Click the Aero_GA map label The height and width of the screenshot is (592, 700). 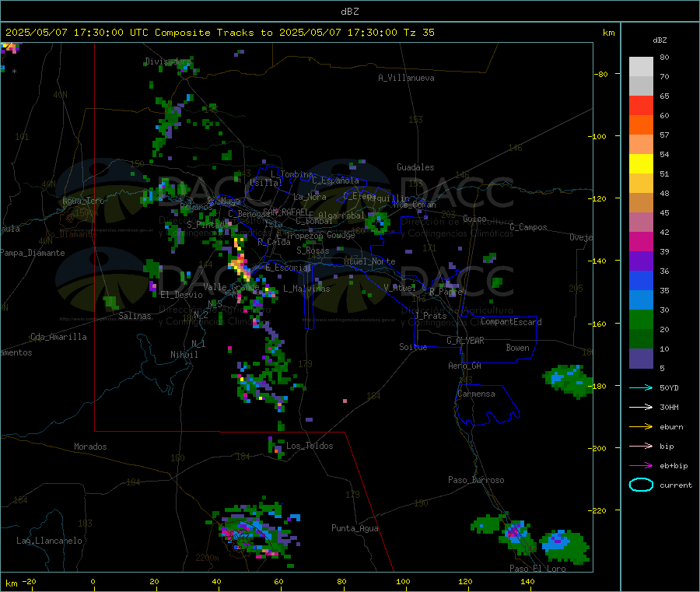tap(465, 366)
